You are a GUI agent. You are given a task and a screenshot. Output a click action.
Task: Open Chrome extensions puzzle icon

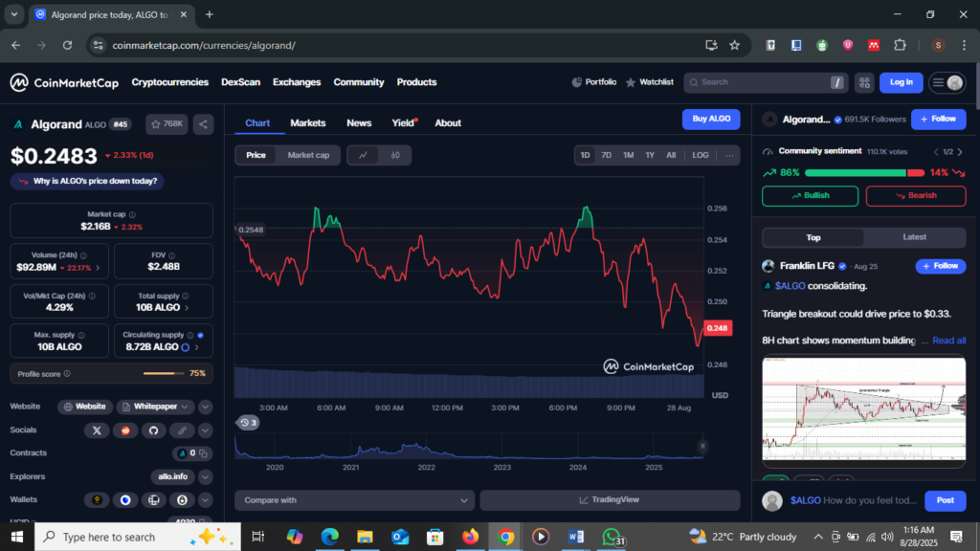900,45
